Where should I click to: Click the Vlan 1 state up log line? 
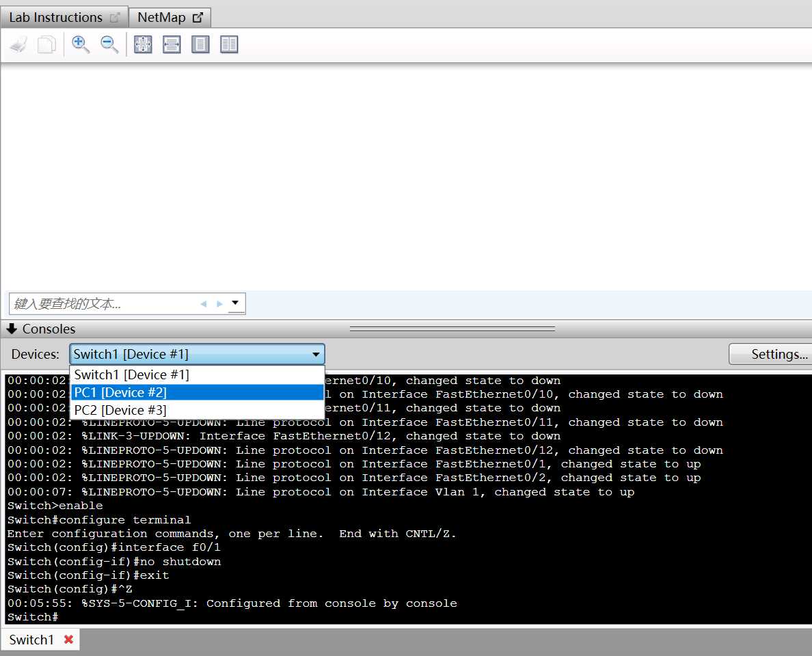click(321, 492)
